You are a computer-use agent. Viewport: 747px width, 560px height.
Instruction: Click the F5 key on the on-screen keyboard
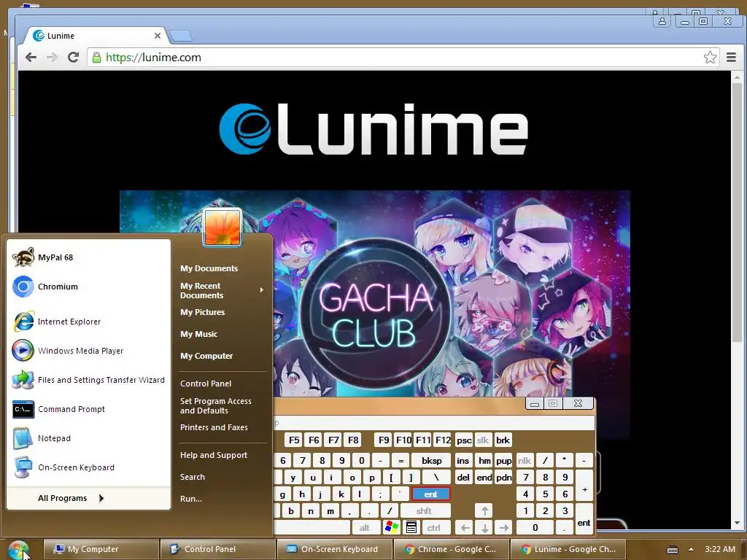coord(295,440)
